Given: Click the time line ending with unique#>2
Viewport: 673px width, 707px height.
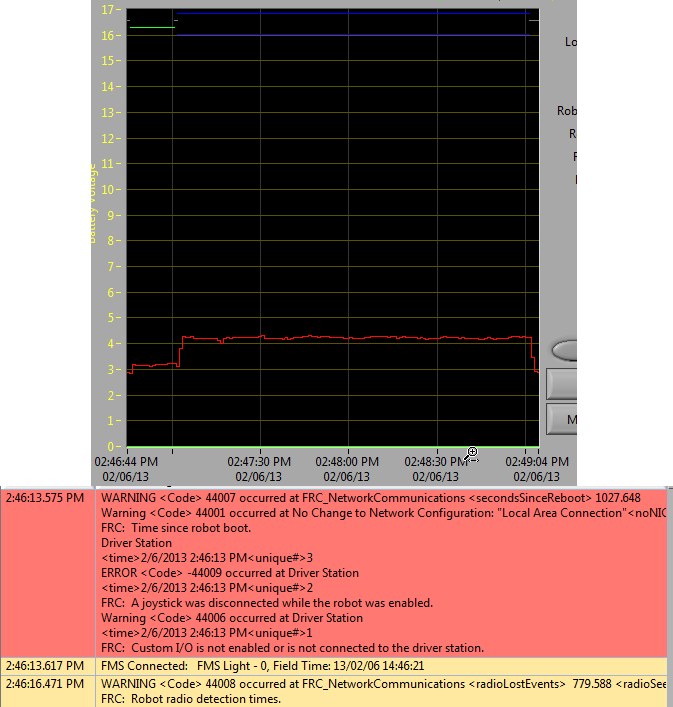Looking at the screenshot, I should tap(207, 588).
